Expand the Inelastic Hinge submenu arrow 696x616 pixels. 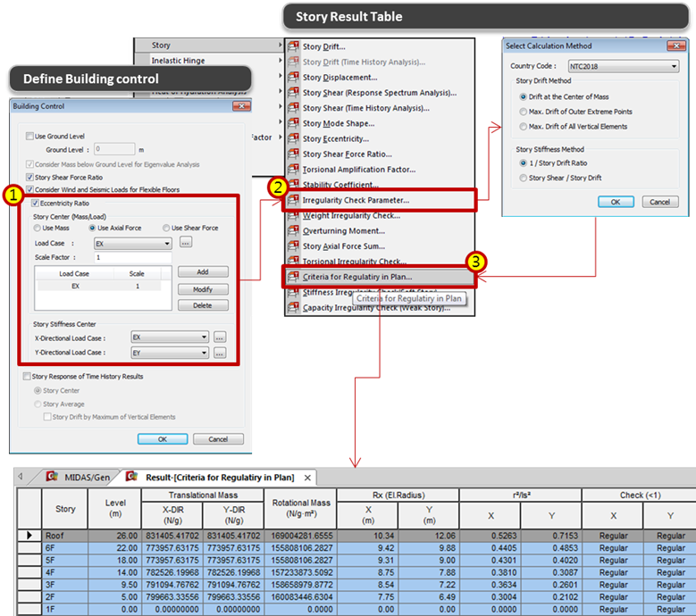point(280,61)
